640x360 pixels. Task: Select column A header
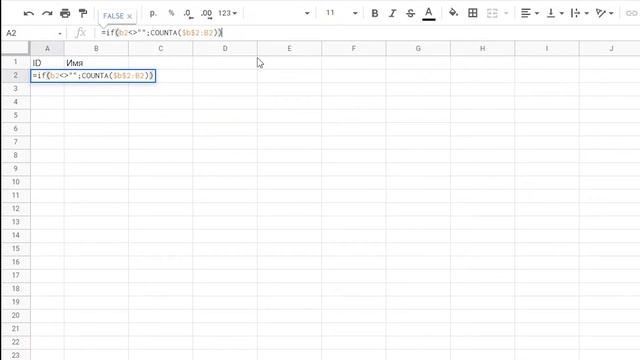(x=47, y=49)
